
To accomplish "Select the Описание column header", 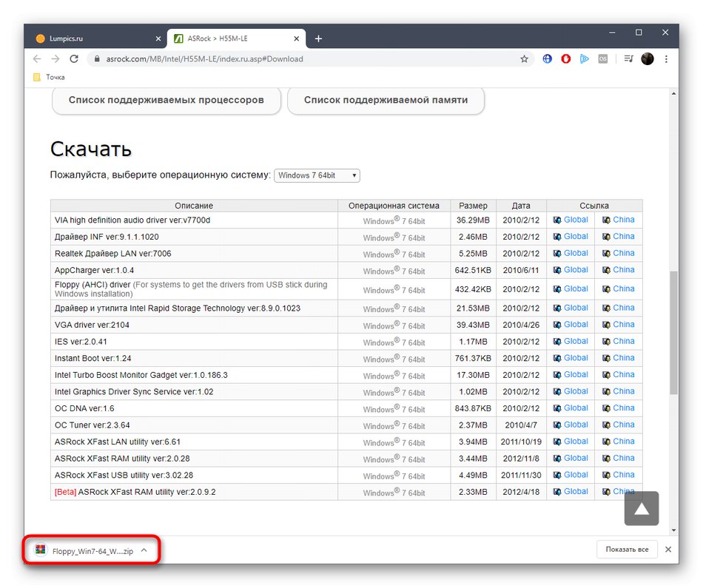I will point(194,206).
